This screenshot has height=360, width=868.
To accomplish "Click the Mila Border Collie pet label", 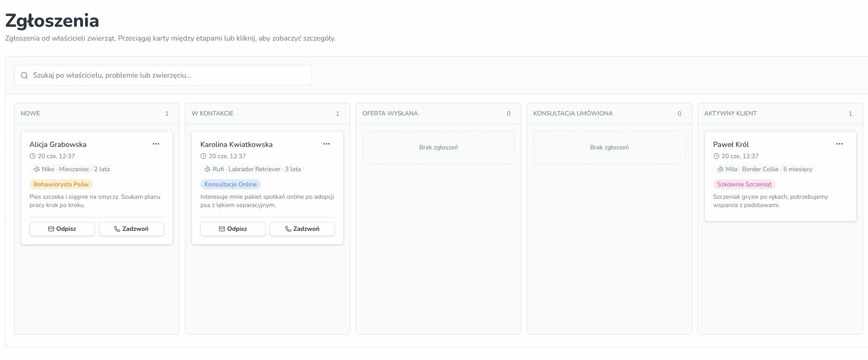I will point(765,169).
